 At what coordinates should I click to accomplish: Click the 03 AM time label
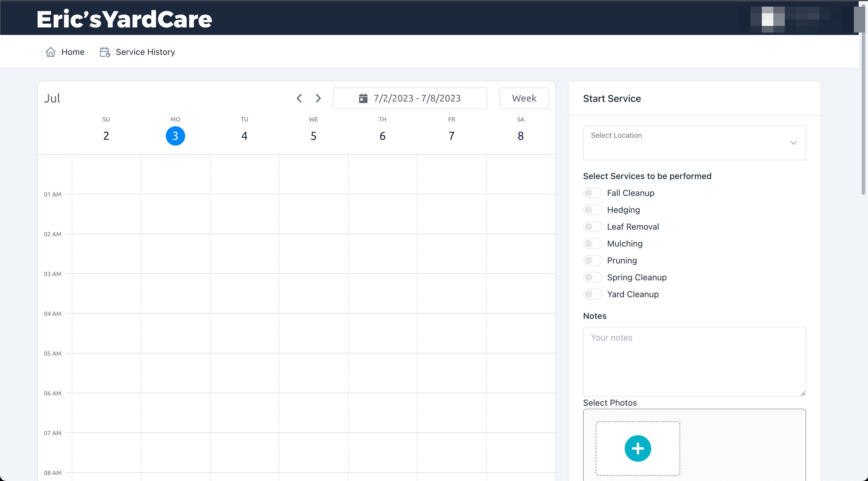[52, 274]
